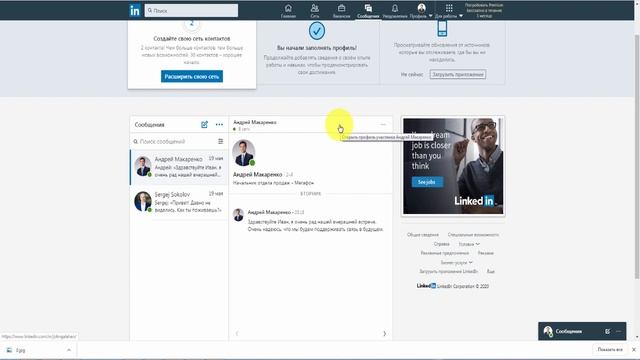Image resolution: width=640 pixels, height=360 pixels.
Task: Click the Не сейчас link
Action: pyautogui.click(x=412, y=75)
